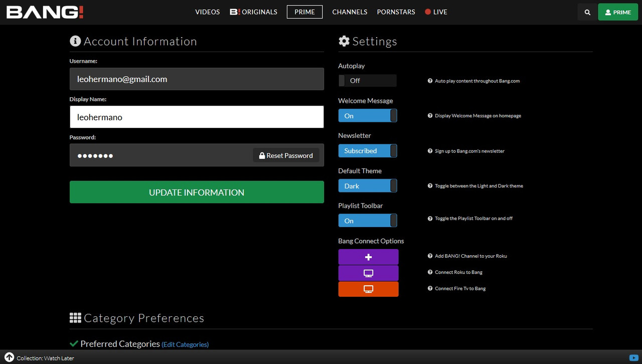This screenshot has height=364, width=642.
Task: Turn off the Welcome Message toggle
Action: (367, 116)
